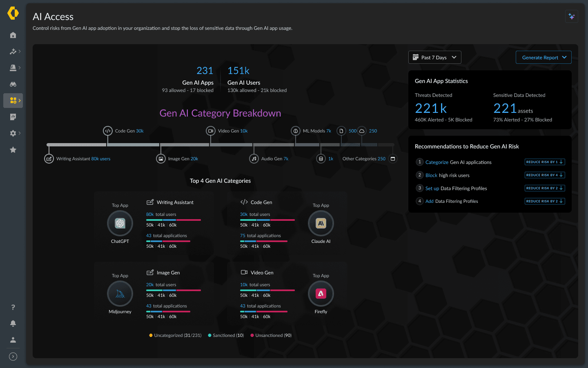Click the Writing Assistant pencil icon on timeline
Viewport: 588px width, 368px height.
point(49,159)
